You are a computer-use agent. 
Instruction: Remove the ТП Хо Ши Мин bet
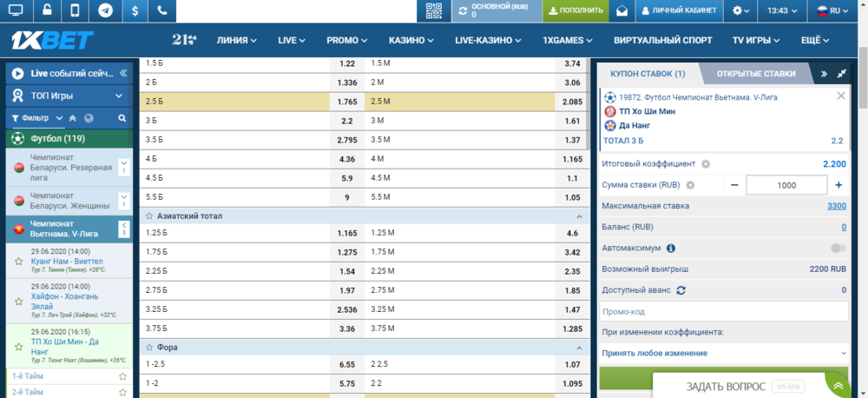841,96
